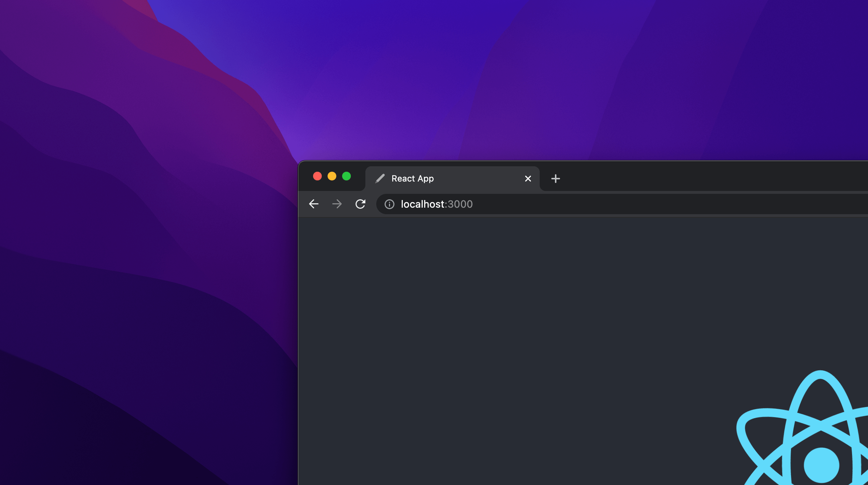Click the pencil favicon on the tab

(380, 179)
